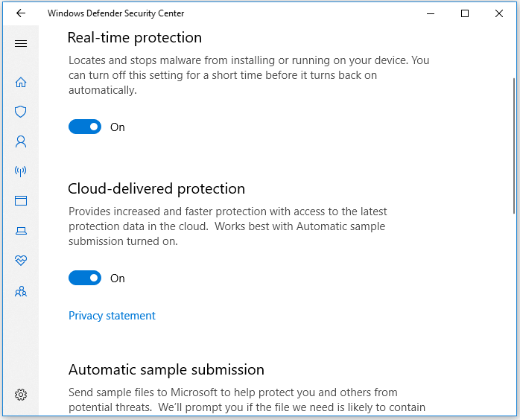Open Device security laptop icon
The image size is (520, 420).
[x=21, y=231]
